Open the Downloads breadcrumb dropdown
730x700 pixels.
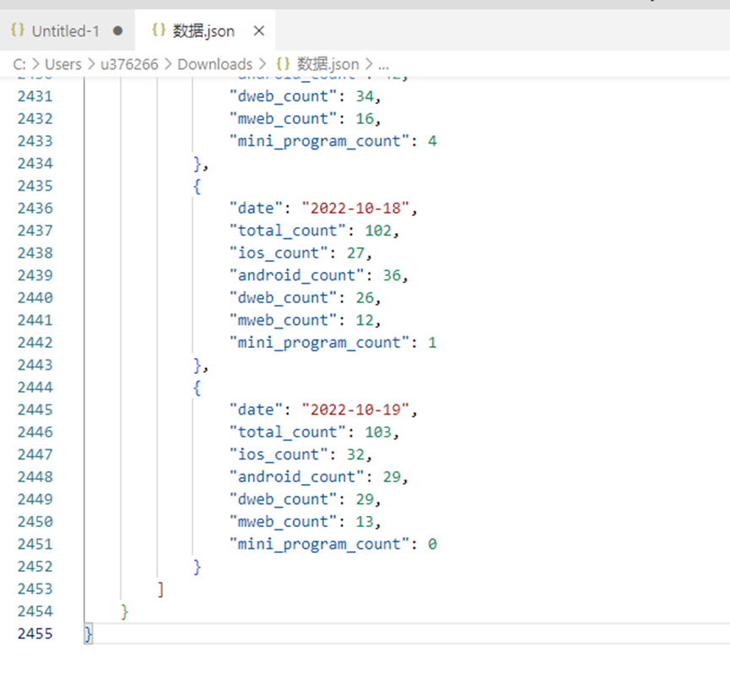pyautogui.click(x=215, y=63)
